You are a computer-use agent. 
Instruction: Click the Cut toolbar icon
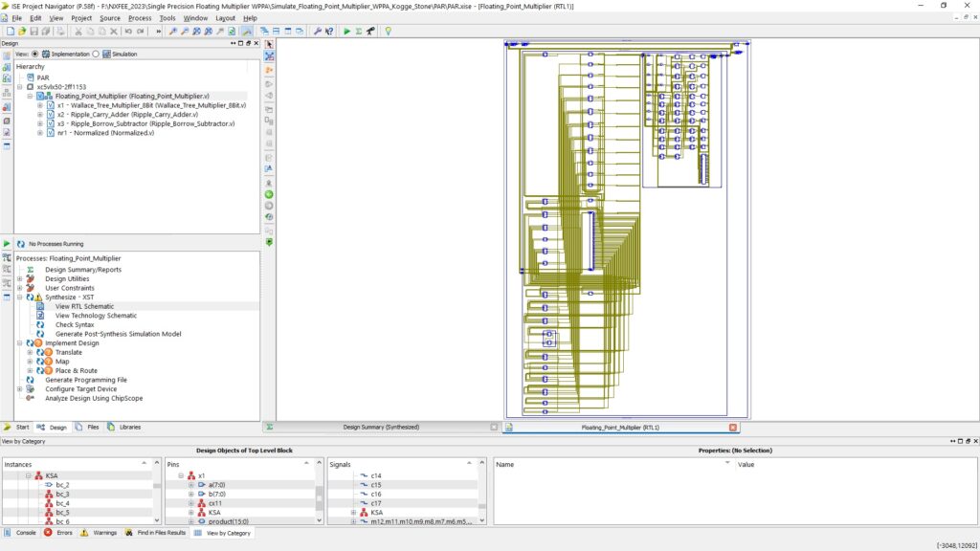[78, 32]
